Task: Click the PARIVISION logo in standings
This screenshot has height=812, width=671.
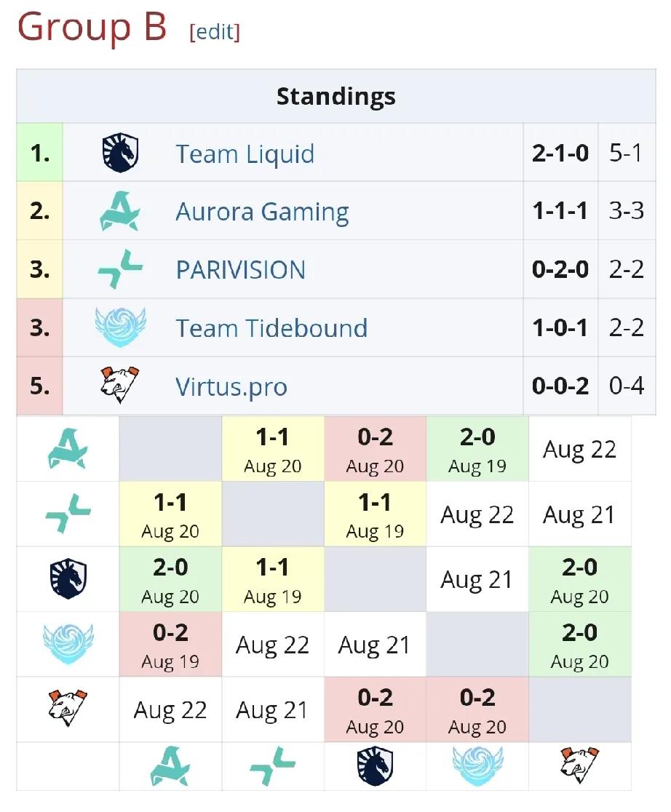Action: click(120, 268)
